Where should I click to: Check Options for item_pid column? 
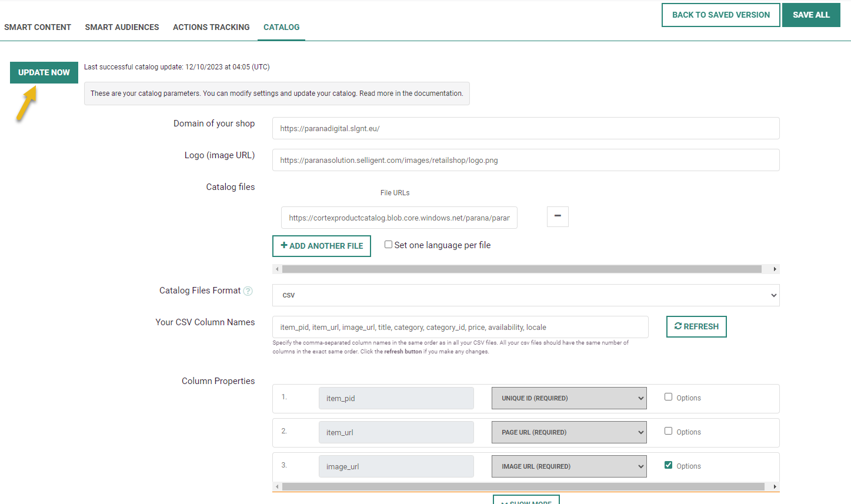coord(668,397)
